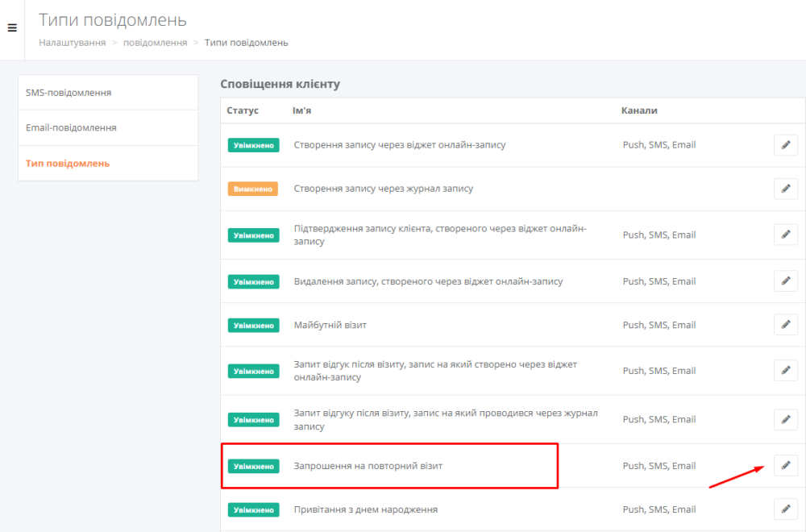806x532 pixels.
Task: Edit 'Підтвердження запису клієнта' notification with pencil
Action: pyautogui.click(x=785, y=235)
